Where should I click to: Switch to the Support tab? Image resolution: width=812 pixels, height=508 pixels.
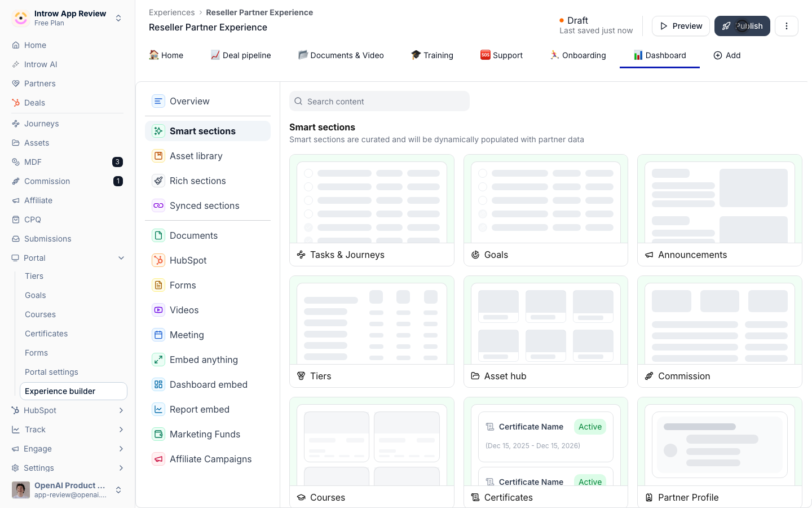point(501,55)
